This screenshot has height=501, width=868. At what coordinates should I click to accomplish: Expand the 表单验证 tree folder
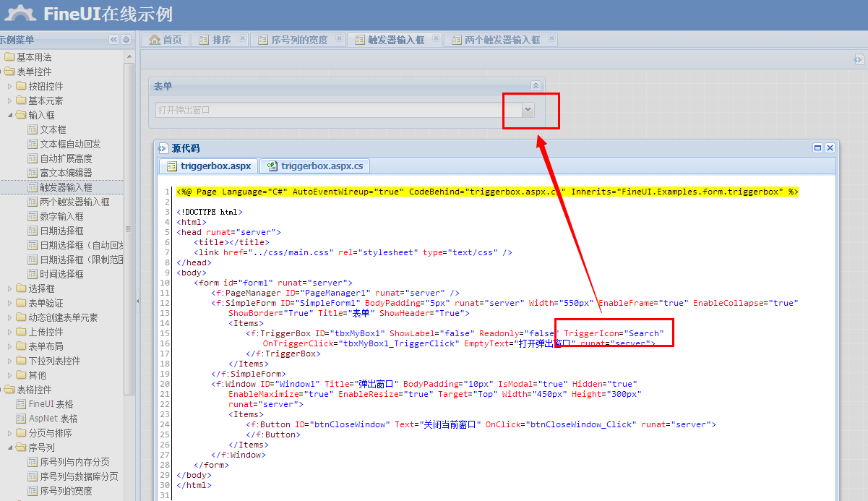click(9, 303)
